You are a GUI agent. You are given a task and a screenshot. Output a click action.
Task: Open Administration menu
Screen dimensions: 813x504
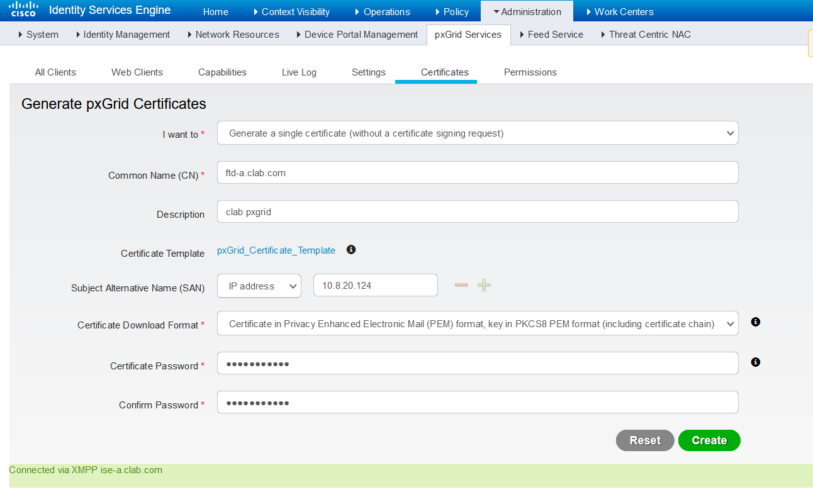pyautogui.click(x=527, y=11)
